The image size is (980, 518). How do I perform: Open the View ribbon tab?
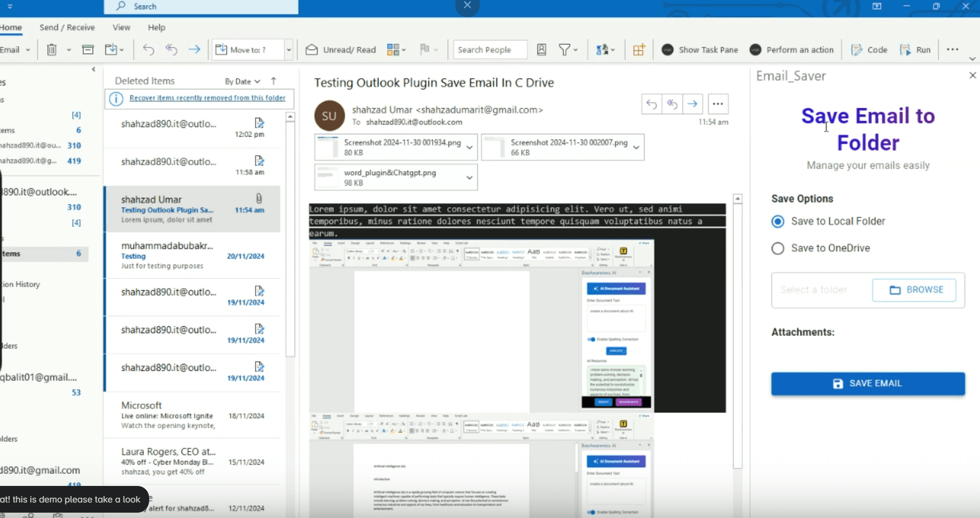(x=121, y=27)
